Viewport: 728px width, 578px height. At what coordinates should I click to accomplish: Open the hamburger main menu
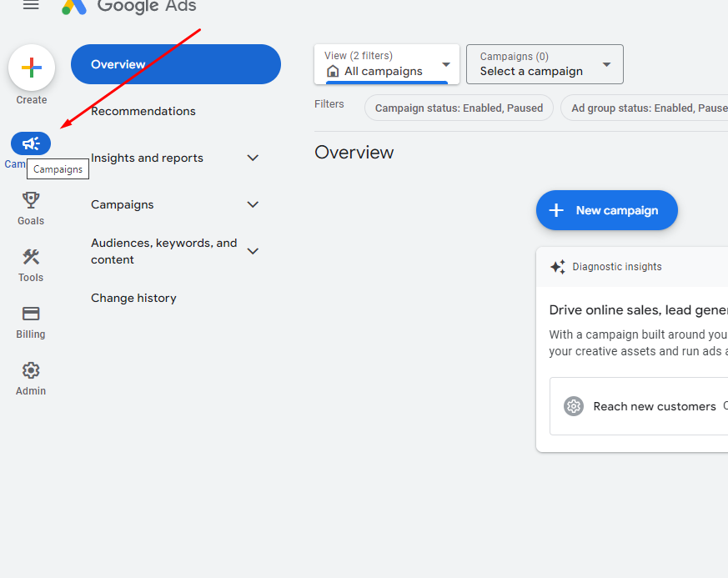click(x=31, y=5)
